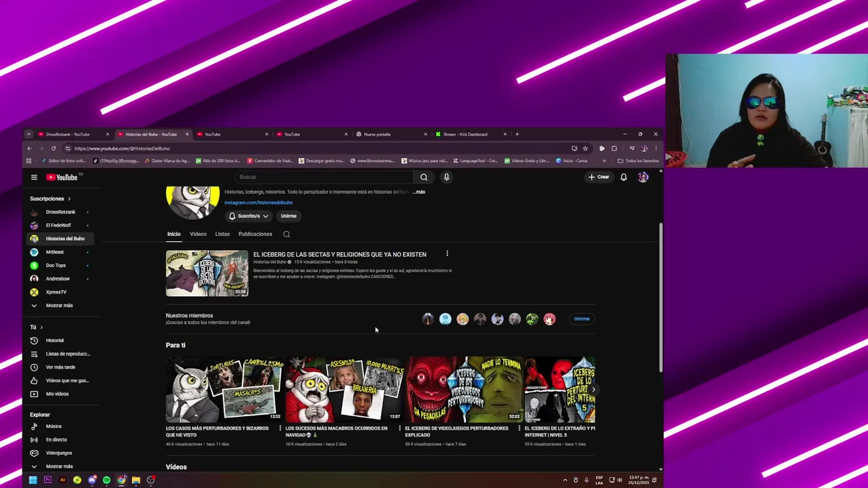
Task: Click the Buscar search field
Action: (323, 177)
